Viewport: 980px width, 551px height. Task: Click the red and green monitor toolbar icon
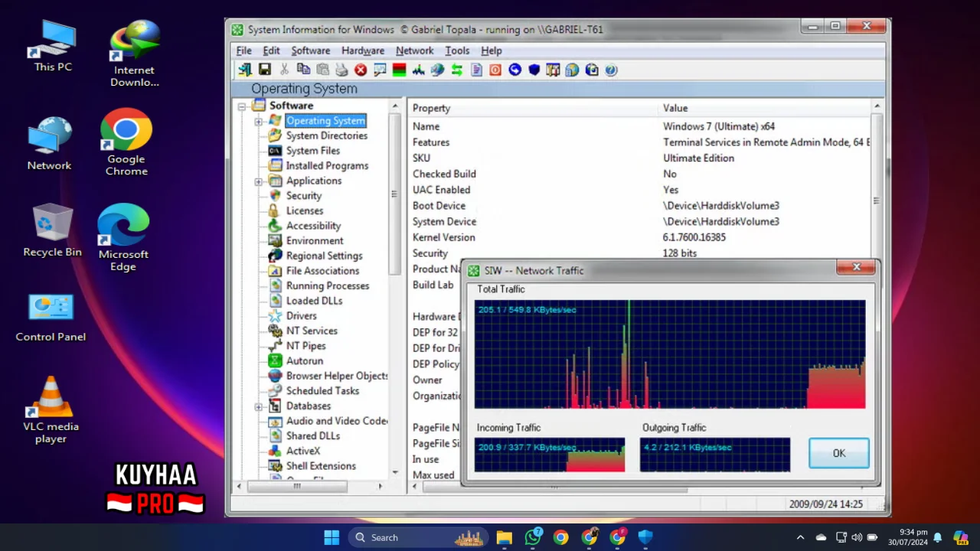coord(399,70)
